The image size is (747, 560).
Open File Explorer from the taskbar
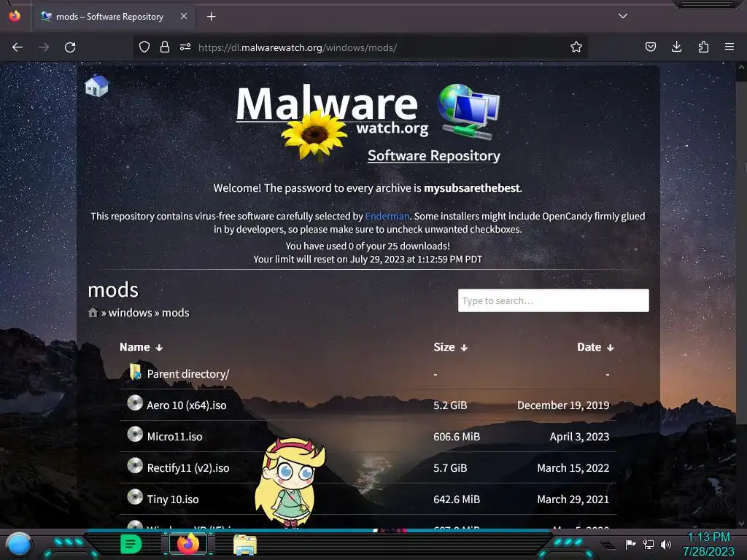(x=245, y=545)
